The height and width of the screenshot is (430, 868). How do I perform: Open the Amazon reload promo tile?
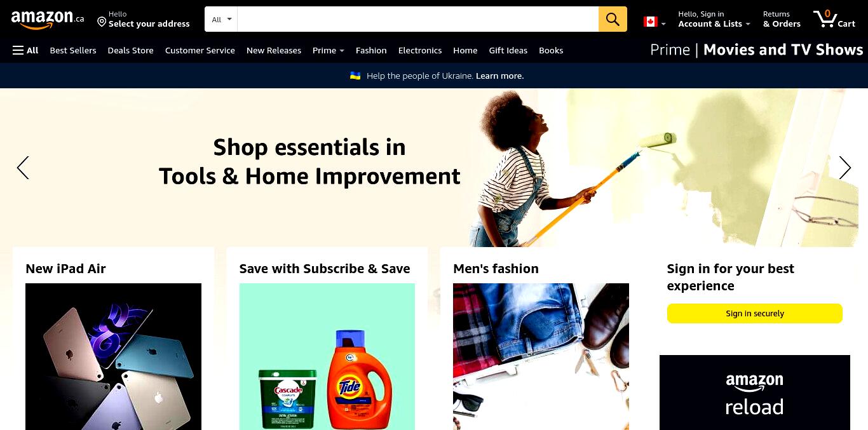pyautogui.click(x=754, y=393)
